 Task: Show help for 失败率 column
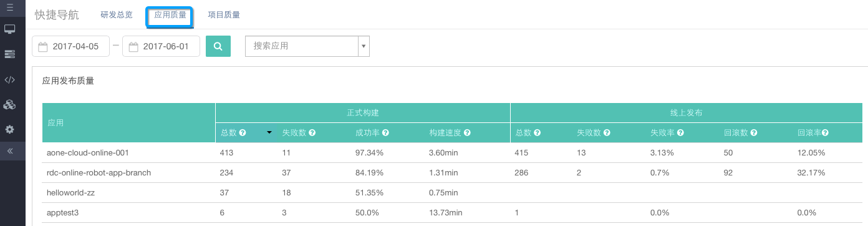pyautogui.click(x=681, y=132)
